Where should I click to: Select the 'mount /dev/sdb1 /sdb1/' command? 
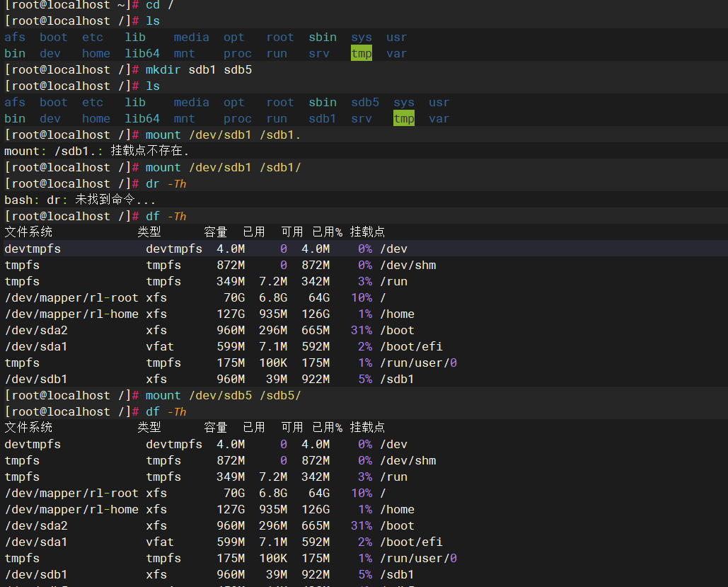[x=224, y=168]
